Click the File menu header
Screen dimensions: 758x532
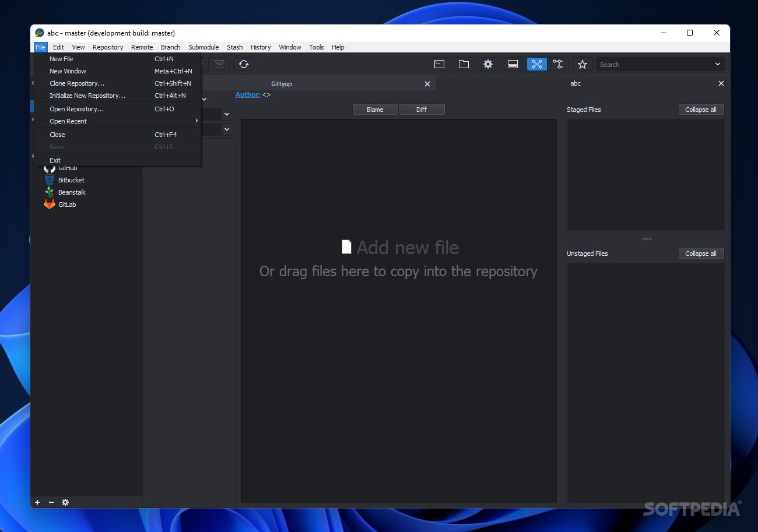point(40,47)
